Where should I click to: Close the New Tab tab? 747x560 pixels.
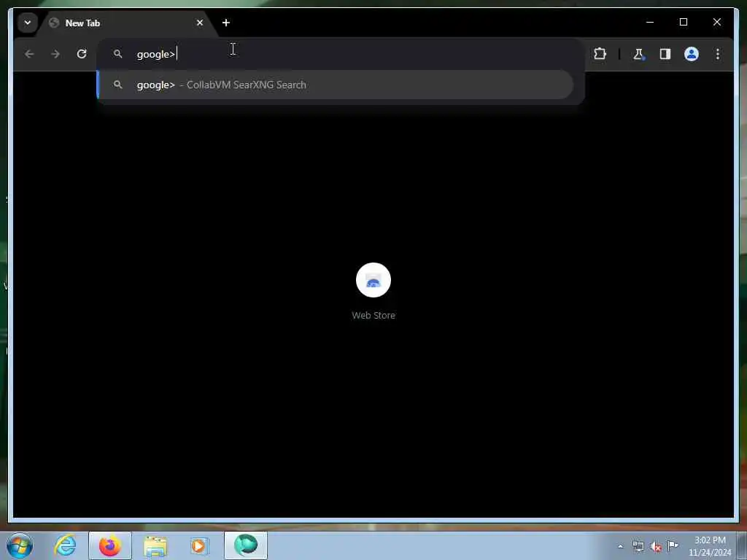(x=200, y=23)
